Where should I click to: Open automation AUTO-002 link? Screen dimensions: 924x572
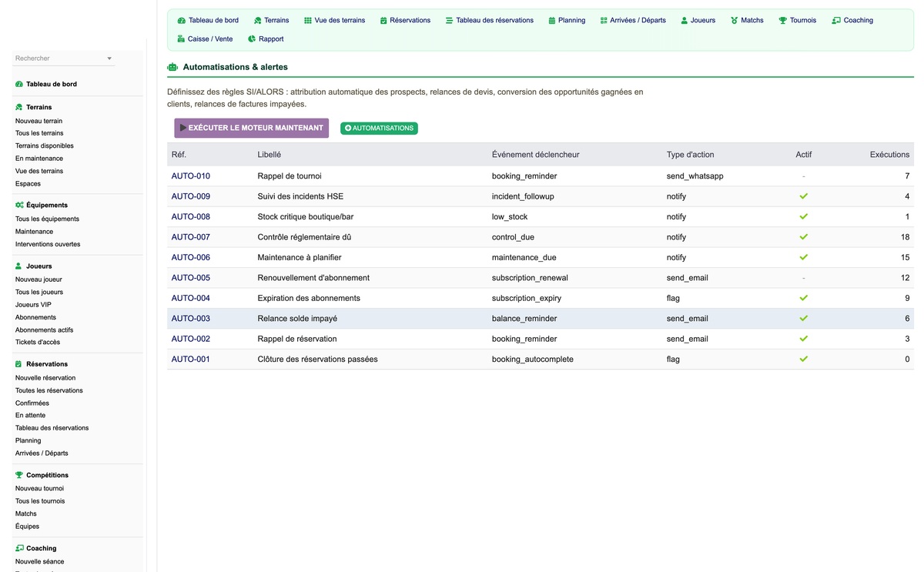(190, 340)
